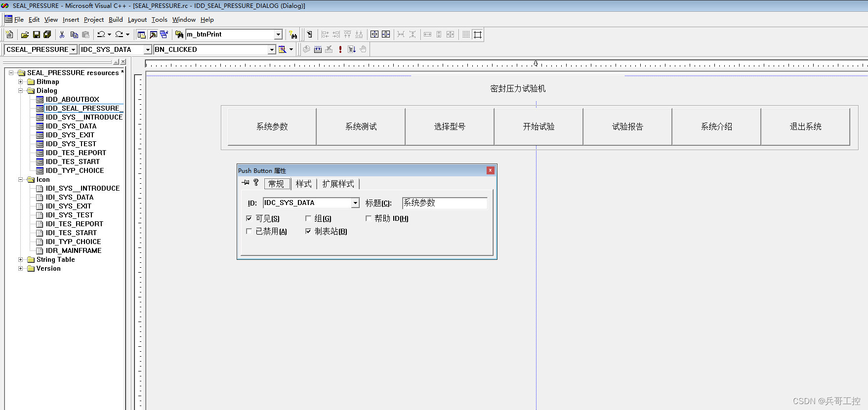868x410 pixels.
Task: Toggle the 组(G) checkbox
Action: coord(308,218)
